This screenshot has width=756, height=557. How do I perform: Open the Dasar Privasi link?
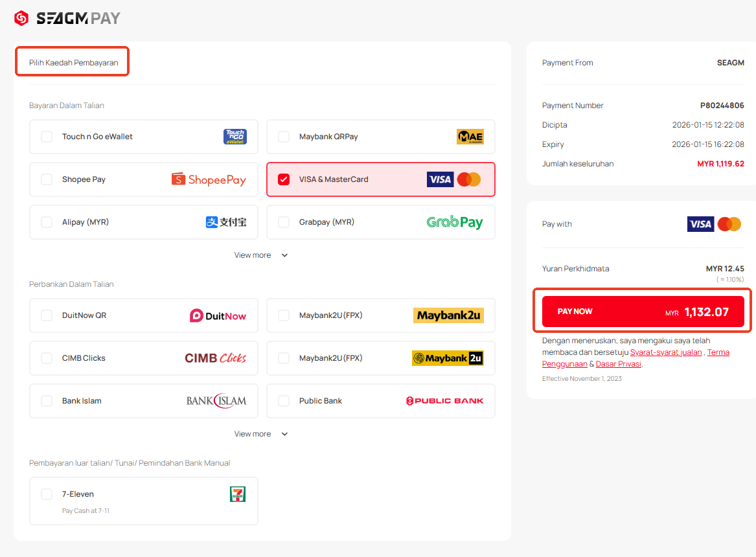click(x=618, y=364)
